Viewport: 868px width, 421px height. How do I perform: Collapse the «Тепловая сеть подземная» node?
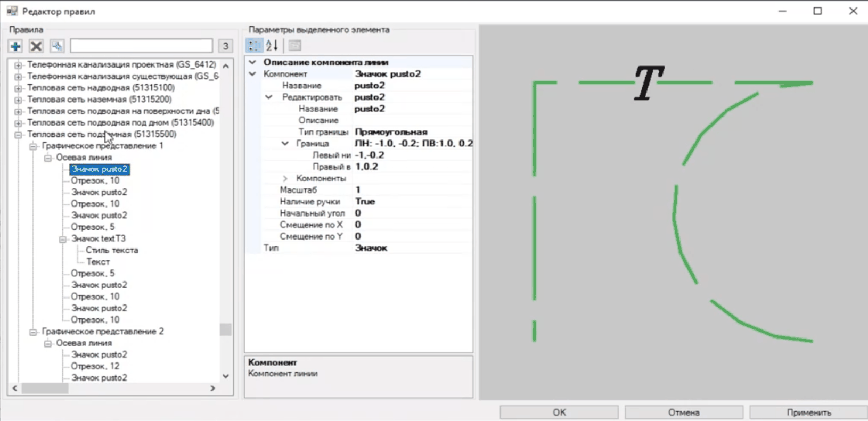tap(18, 135)
